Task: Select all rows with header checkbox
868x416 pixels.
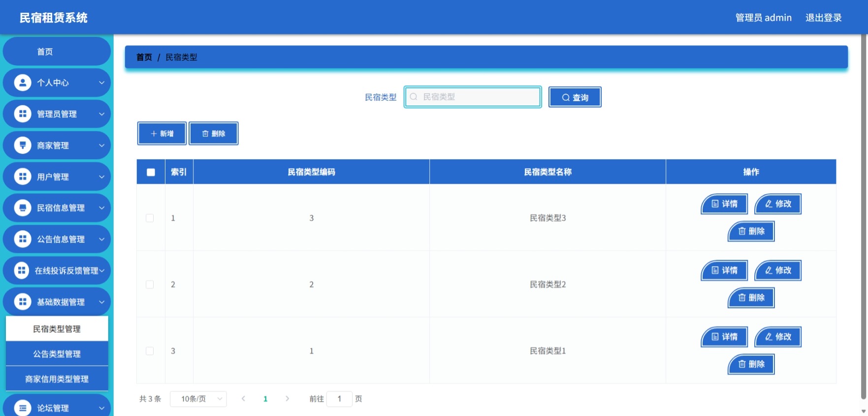Action: click(151, 172)
